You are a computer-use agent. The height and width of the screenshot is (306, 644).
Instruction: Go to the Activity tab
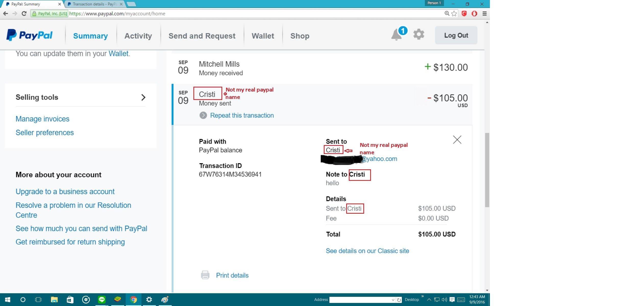138,36
